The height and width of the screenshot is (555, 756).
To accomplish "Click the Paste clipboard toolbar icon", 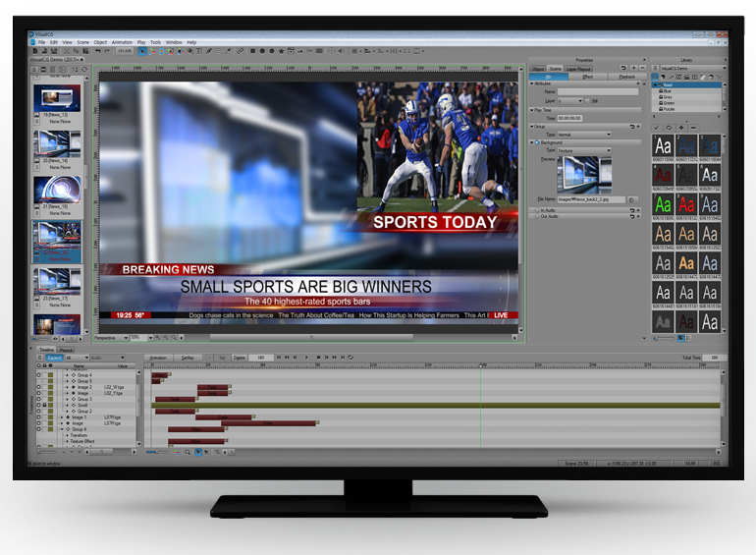I will coord(85,51).
